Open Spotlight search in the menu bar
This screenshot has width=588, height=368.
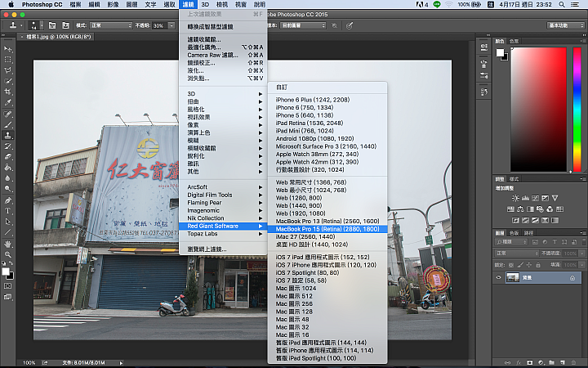pos(562,5)
